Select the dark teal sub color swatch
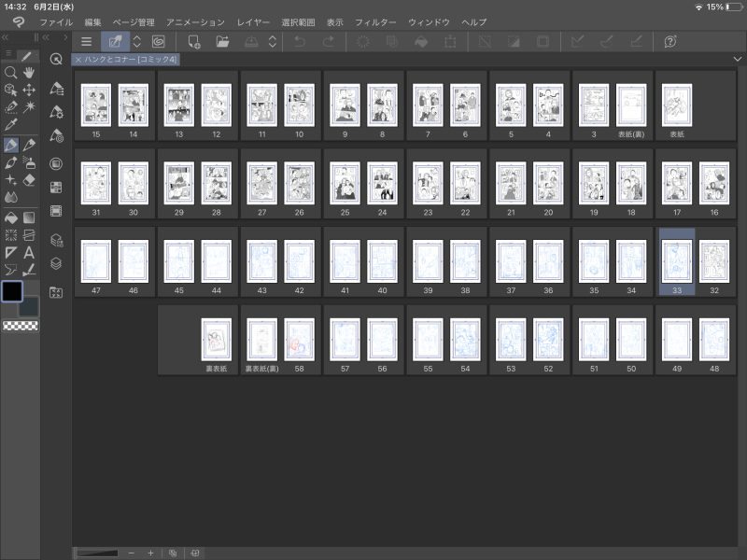747x560 pixels. (x=31, y=309)
